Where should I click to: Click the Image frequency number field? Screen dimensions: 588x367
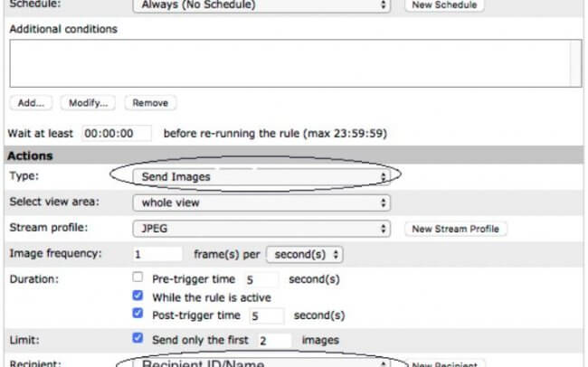[157, 254]
